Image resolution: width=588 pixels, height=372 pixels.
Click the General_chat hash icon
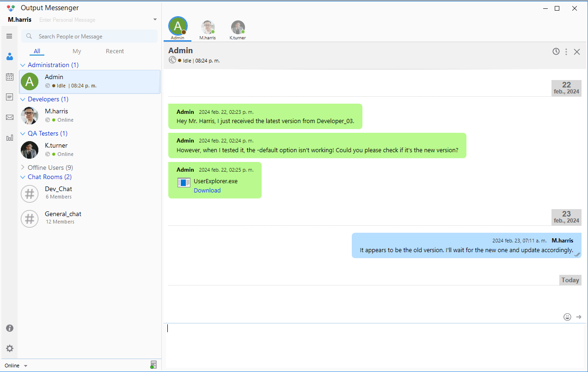pyautogui.click(x=30, y=219)
